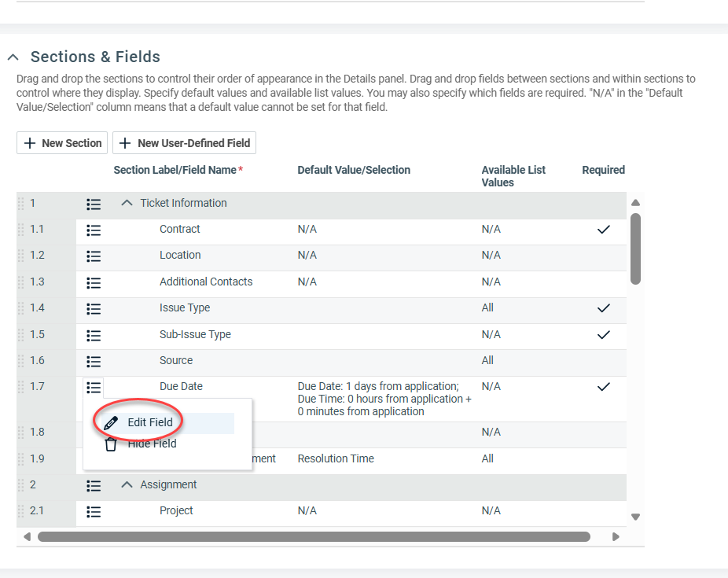Viewport: 728px width, 578px height.
Task: Click menu icon beside Issue Type field
Action: (x=94, y=308)
